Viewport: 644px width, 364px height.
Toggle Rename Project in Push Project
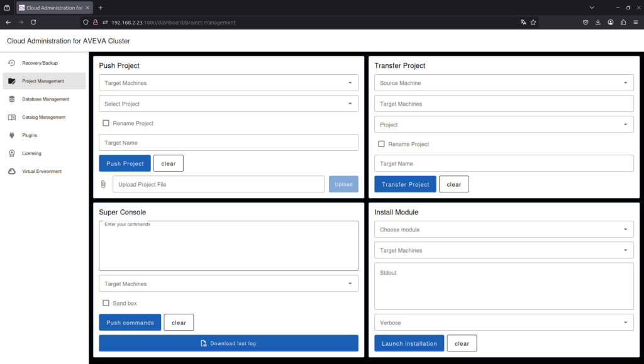[x=106, y=123]
